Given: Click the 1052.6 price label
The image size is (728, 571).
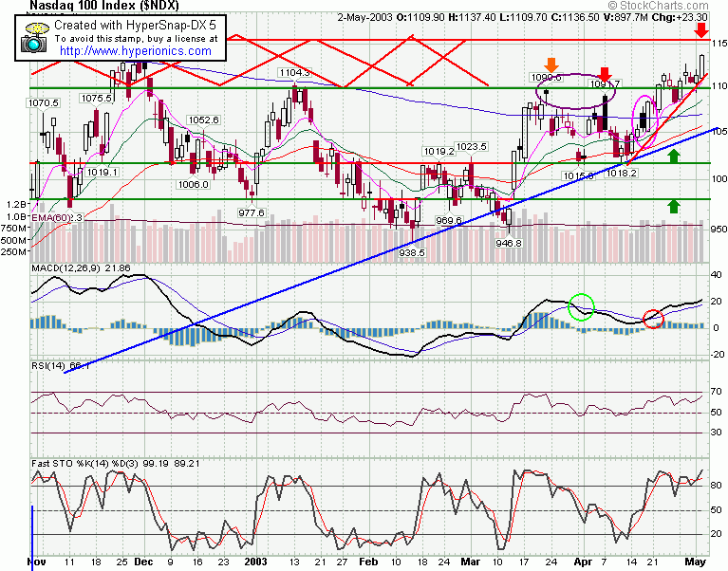Looking at the screenshot, I should (x=203, y=120).
